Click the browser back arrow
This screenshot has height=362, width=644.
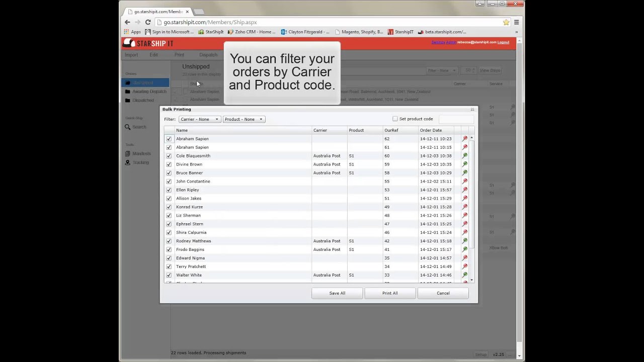(x=127, y=22)
